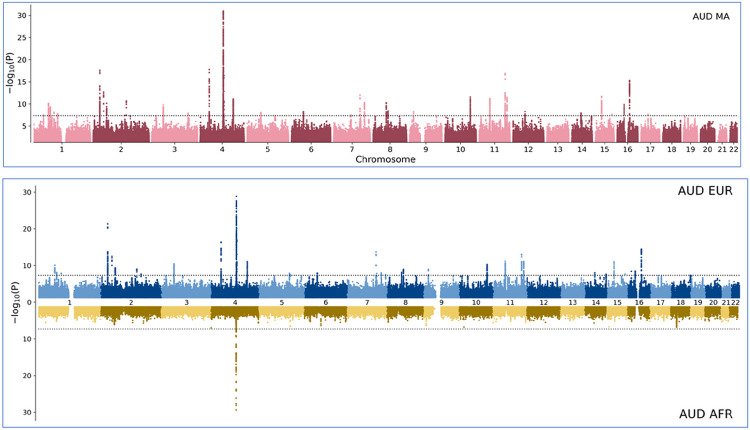This screenshot has width=750, height=430.
Task: Select y-axis tick "15" in AUD MA plot
Action: coord(22,82)
